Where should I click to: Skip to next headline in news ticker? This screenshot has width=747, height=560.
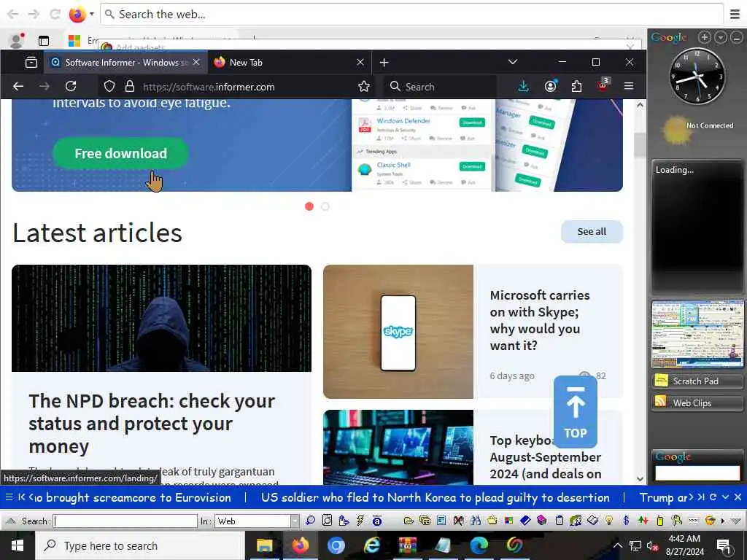point(701,497)
